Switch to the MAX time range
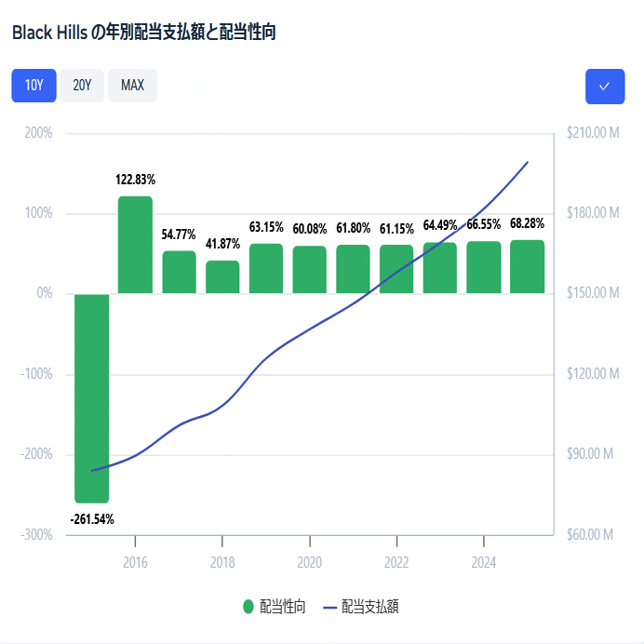 pyautogui.click(x=132, y=86)
